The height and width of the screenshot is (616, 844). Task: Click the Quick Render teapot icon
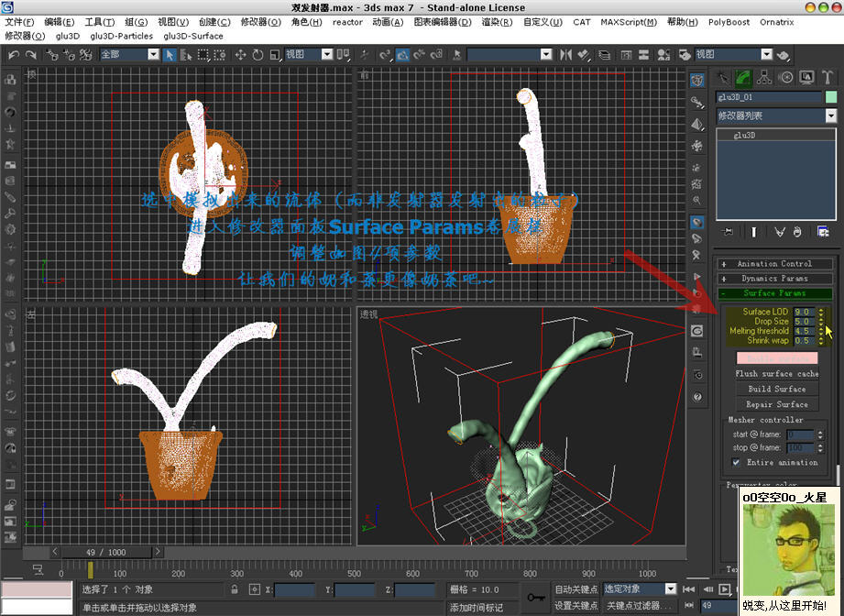784,54
